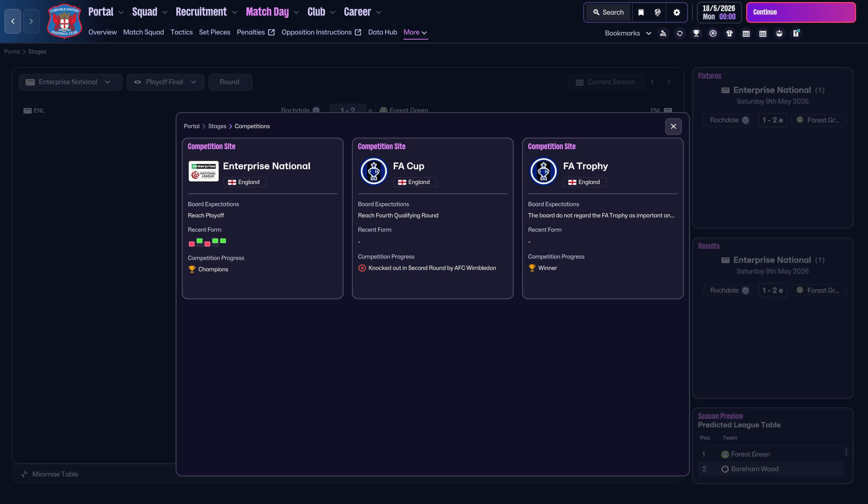Switch to the Tactics tab
The height and width of the screenshot is (504, 868).
[181, 32]
